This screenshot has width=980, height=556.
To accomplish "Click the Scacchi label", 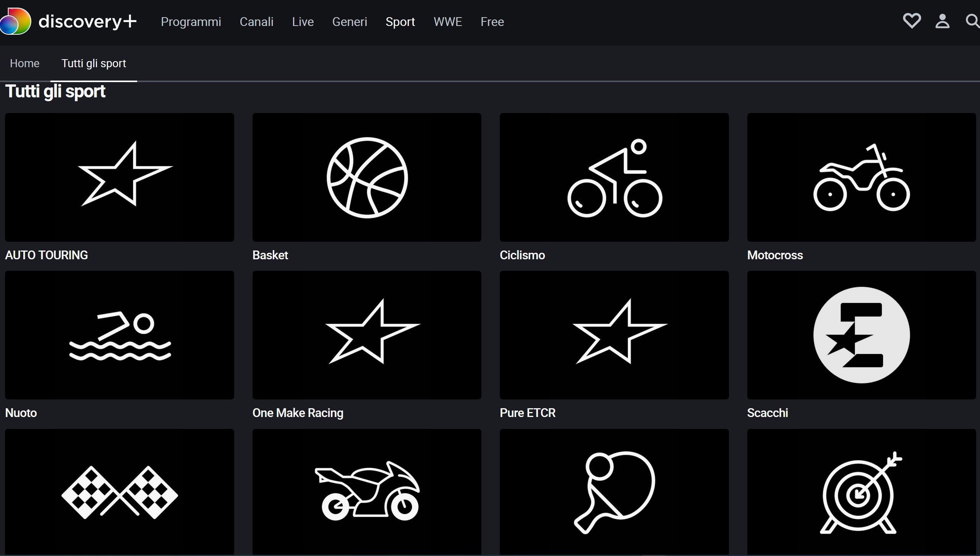I will [x=768, y=412].
